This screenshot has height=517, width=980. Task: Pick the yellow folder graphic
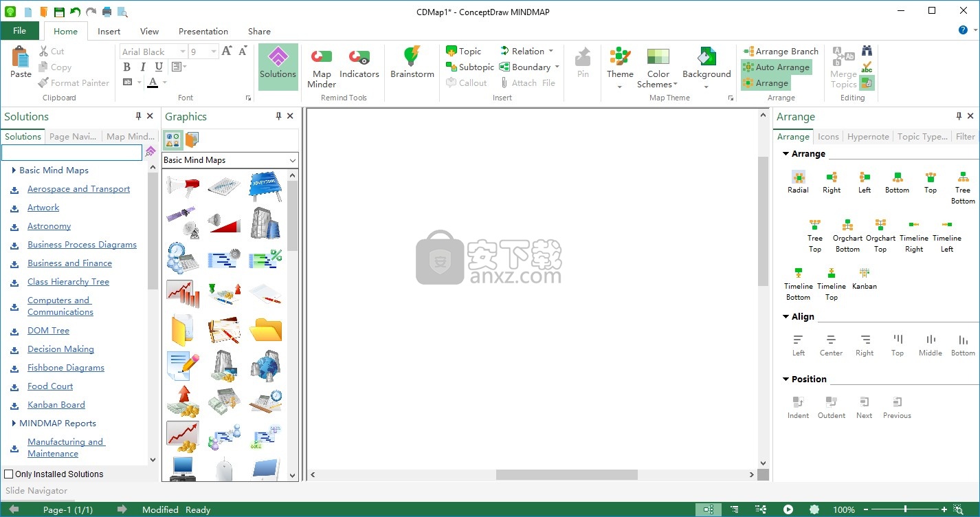point(266,329)
